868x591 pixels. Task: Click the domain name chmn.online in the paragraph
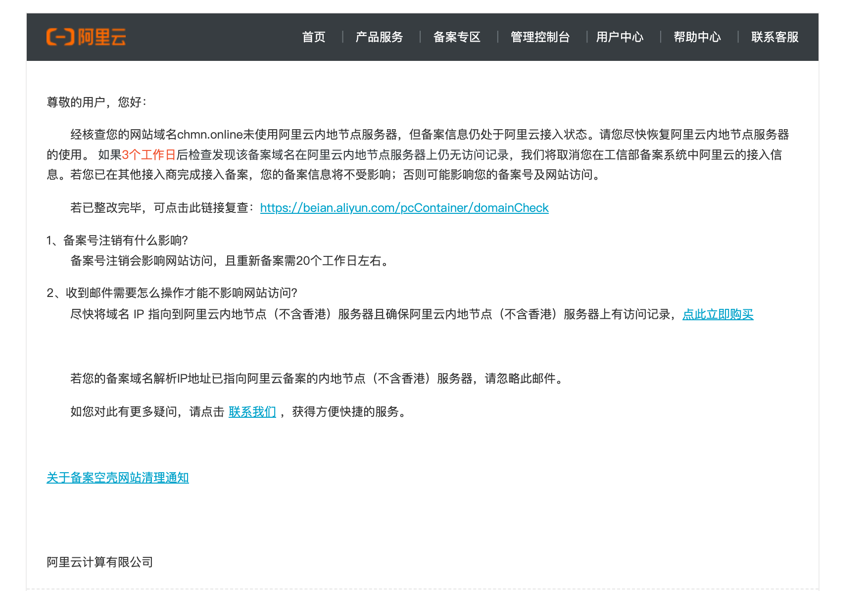(210, 135)
